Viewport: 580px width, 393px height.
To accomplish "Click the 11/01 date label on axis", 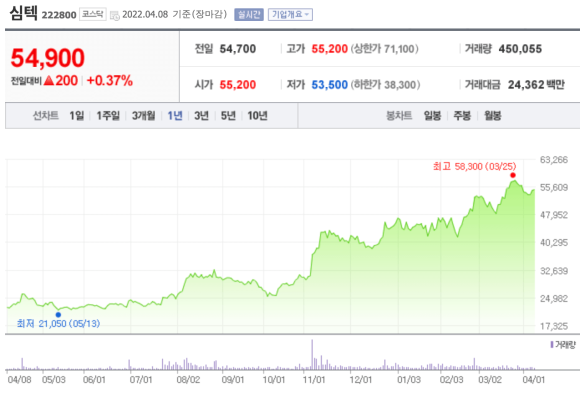I will pyautogui.click(x=314, y=380).
